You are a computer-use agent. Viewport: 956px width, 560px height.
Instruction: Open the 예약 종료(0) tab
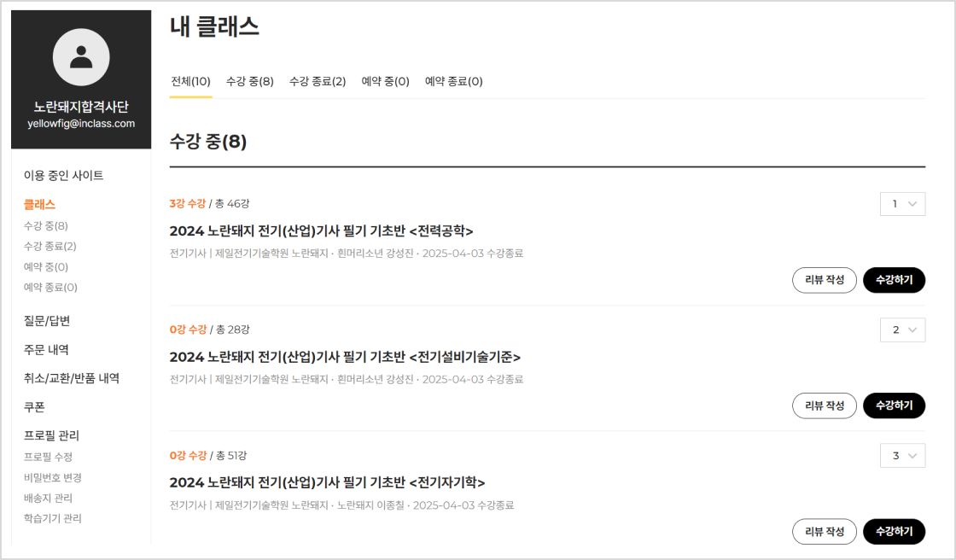pos(453,81)
